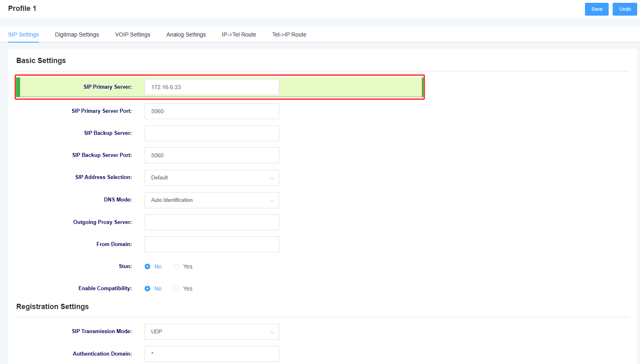The width and height of the screenshot is (640, 364).
Task: Click the Stun label
Action: tap(125, 266)
